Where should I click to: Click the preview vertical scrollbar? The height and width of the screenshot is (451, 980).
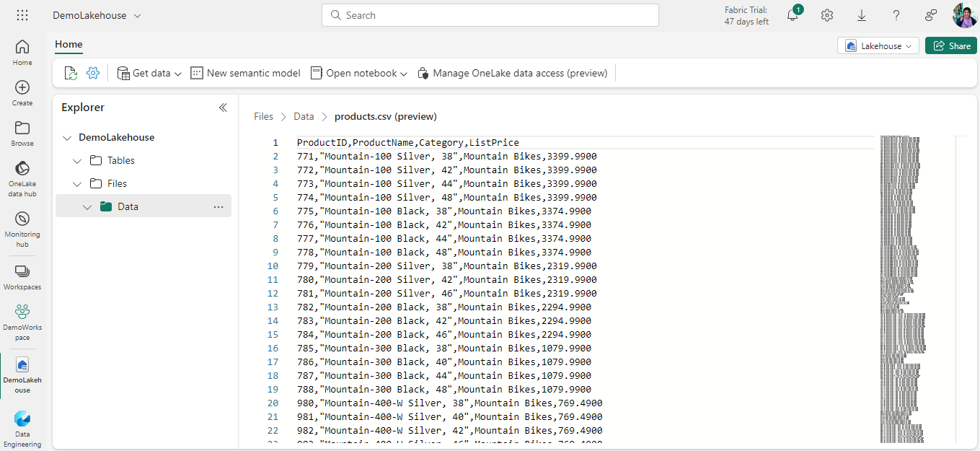pos(961,289)
